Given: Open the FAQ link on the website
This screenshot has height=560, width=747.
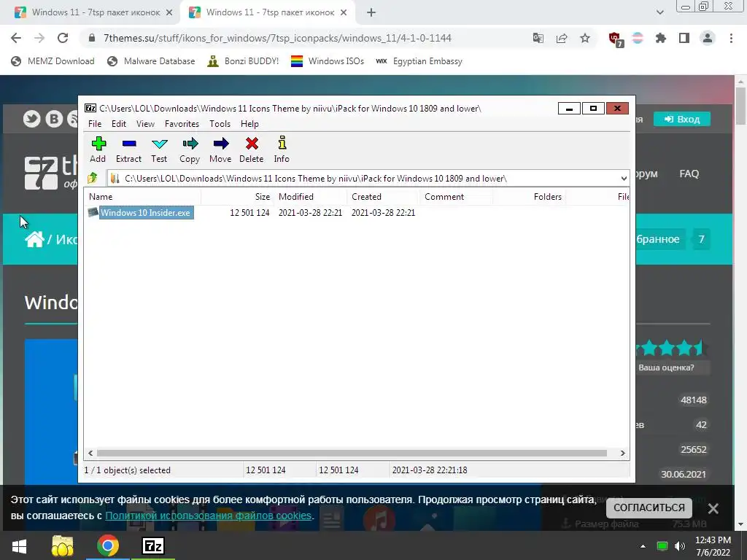Looking at the screenshot, I should pyautogui.click(x=689, y=174).
